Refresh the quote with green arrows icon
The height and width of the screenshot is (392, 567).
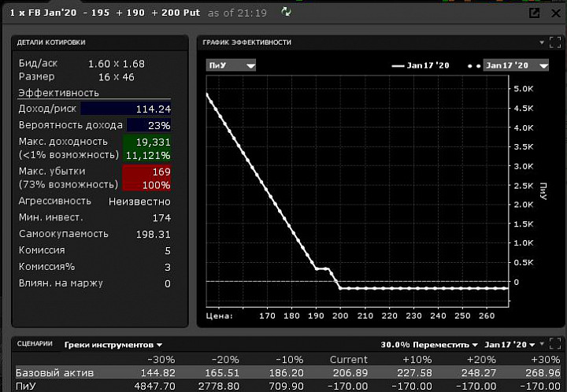point(286,13)
